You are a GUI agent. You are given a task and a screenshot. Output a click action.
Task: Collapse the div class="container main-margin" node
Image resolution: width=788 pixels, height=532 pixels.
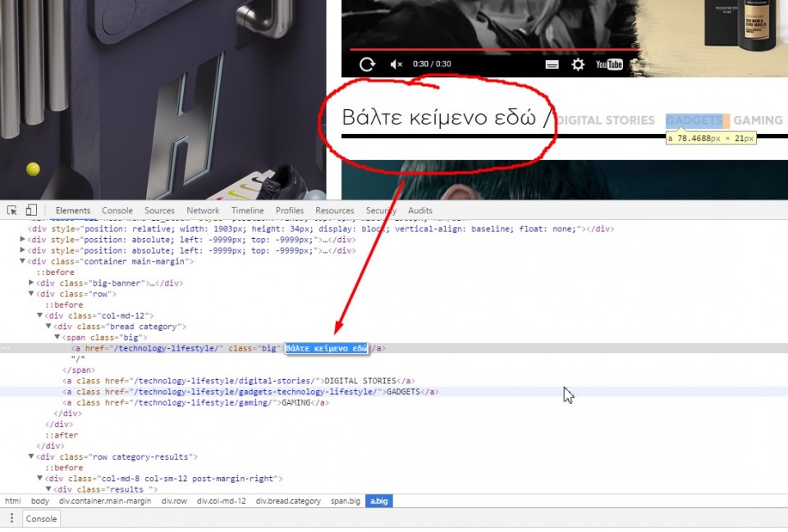coord(22,261)
